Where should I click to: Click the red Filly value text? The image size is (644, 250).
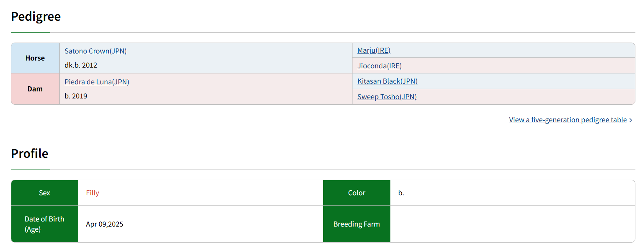coord(93,193)
